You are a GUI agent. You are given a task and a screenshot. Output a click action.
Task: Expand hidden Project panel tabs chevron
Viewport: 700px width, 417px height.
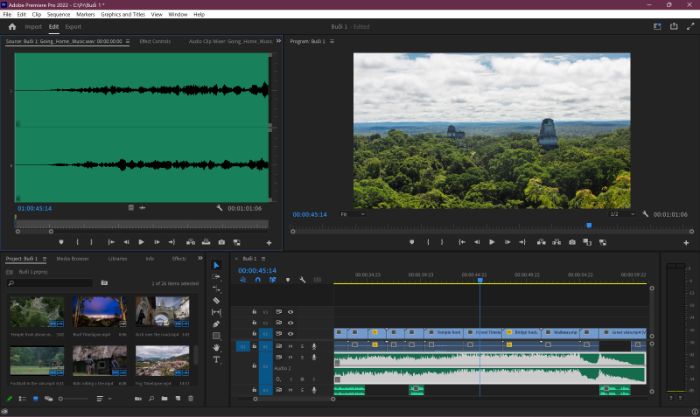(200, 258)
